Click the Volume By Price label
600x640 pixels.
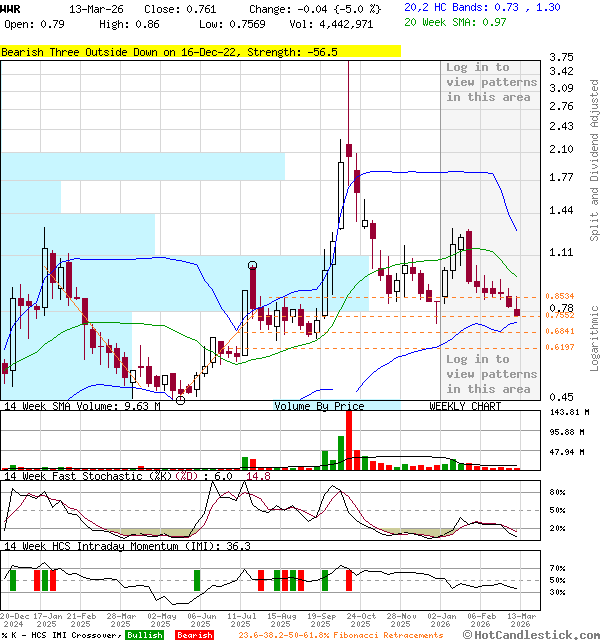[319, 406]
